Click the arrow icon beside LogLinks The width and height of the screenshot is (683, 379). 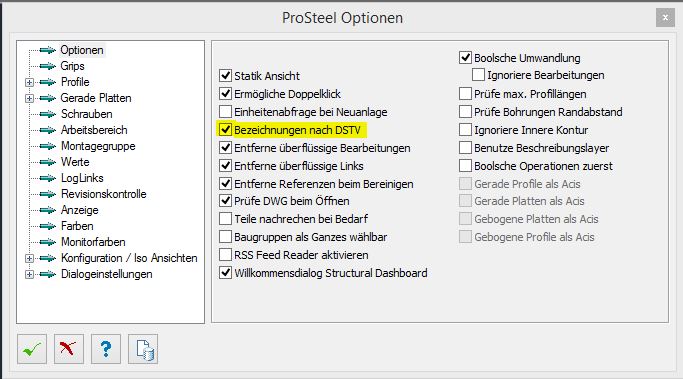pyautogui.click(x=47, y=178)
